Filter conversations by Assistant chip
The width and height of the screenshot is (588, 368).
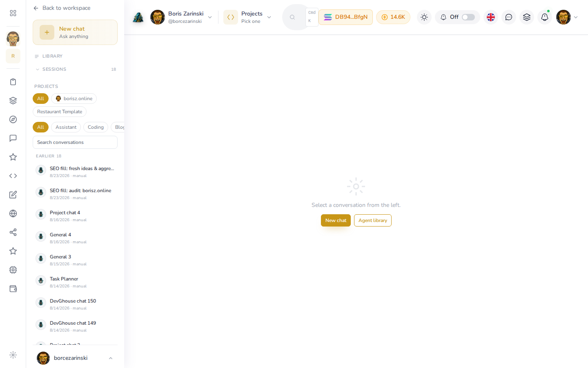[x=66, y=127]
